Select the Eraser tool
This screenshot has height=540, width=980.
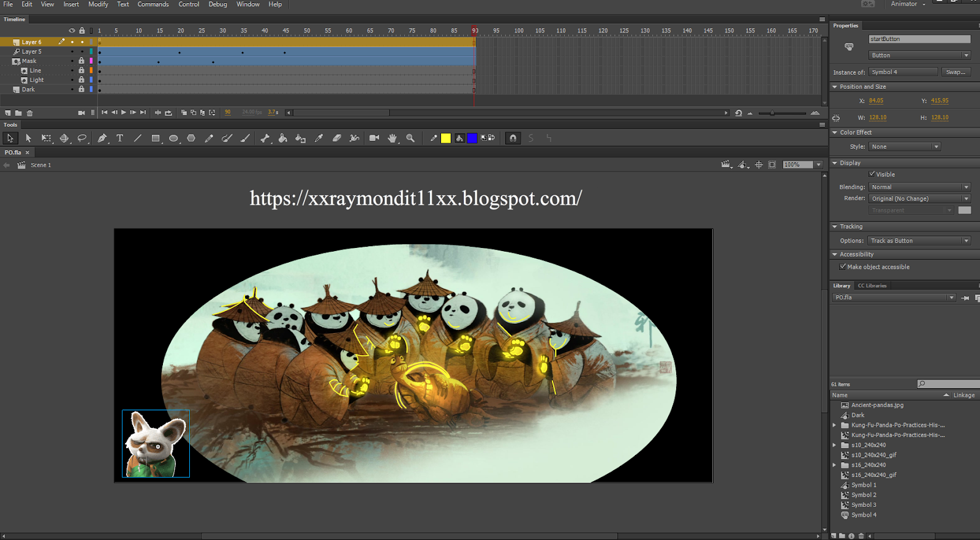(336, 138)
